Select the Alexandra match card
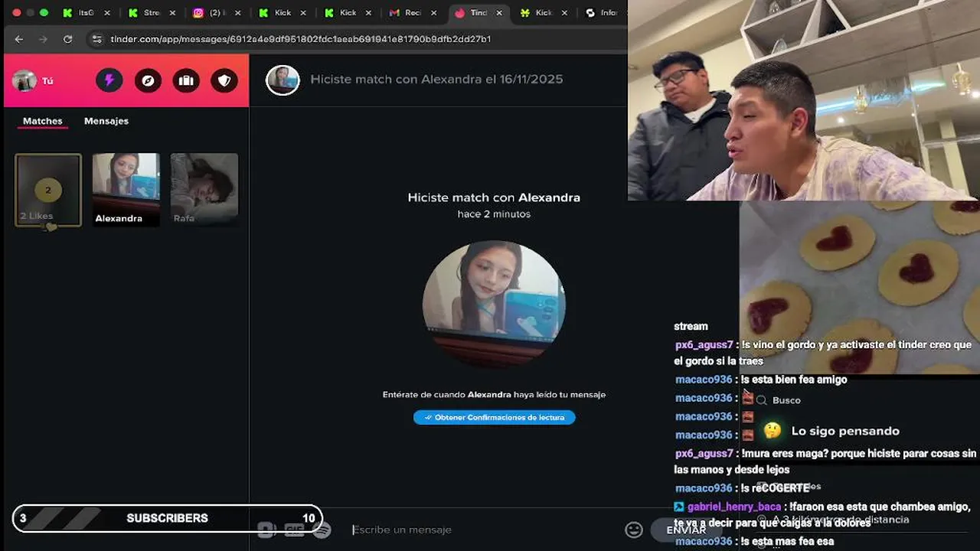Image resolution: width=980 pixels, height=551 pixels. (126, 190)
